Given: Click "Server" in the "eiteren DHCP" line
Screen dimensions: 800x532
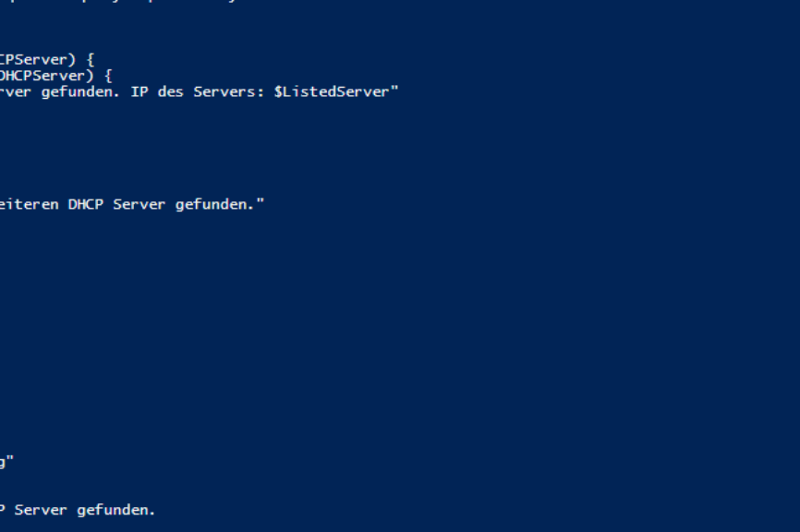Looking at the screenshot, I should [139, 204].
